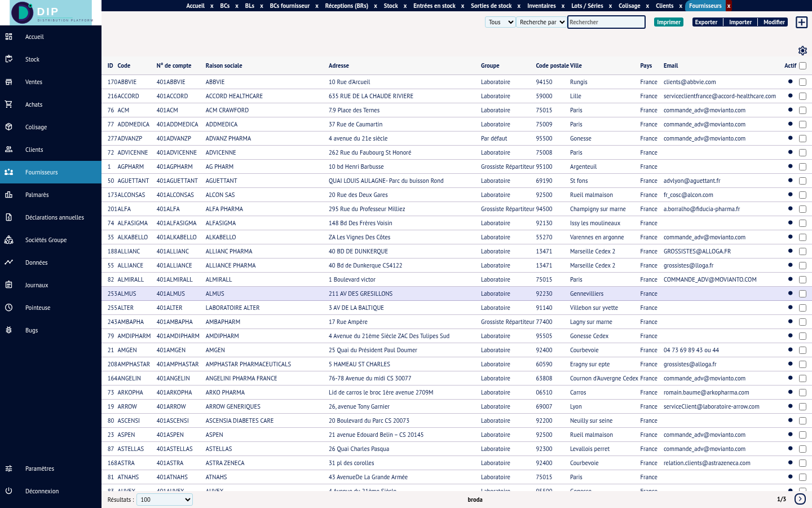Open the Bugs icon in sidebar
Image resolution: width=812 pixels, height=508 pixels.
coord(9,330)
